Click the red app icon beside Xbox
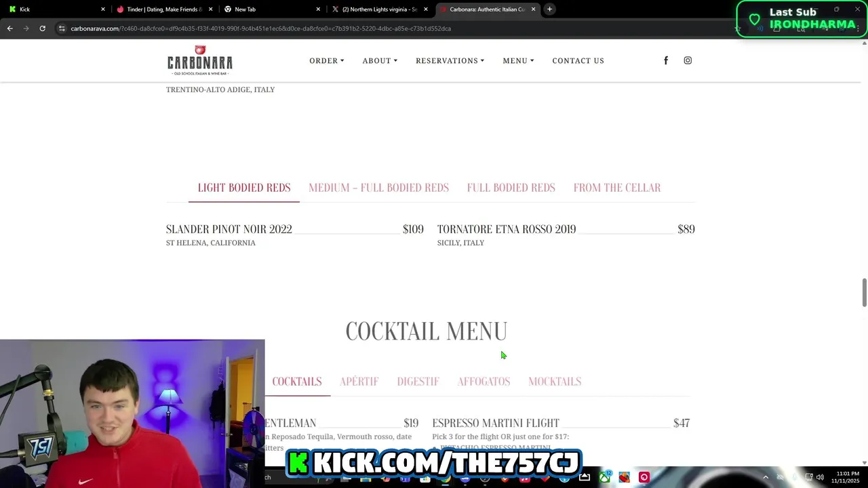 pyautogui.click(x=625, y=477)
